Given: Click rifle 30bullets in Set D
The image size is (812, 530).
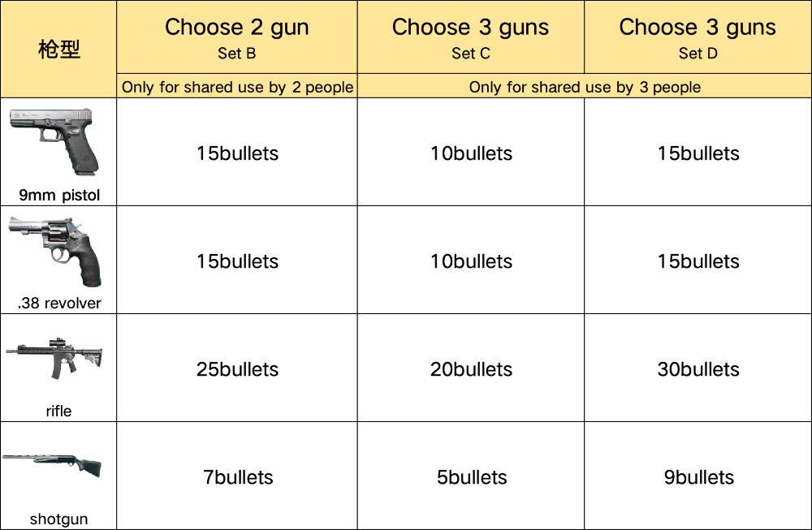Looking at the screenshot, I should click(x=698, y=369).
